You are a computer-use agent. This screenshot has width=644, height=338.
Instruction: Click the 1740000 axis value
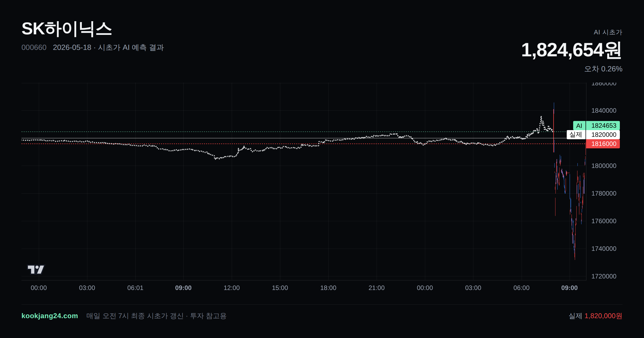tap(604, 249)
